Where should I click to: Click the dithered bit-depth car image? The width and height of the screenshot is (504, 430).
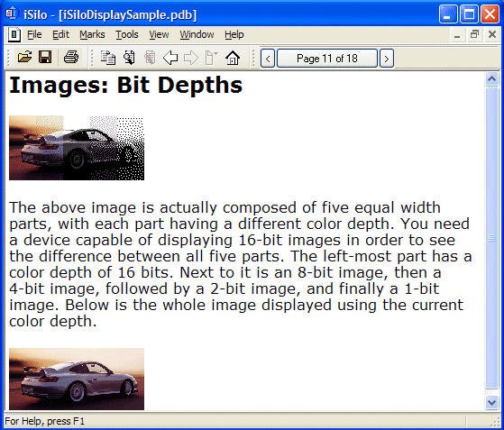[77, 148]
